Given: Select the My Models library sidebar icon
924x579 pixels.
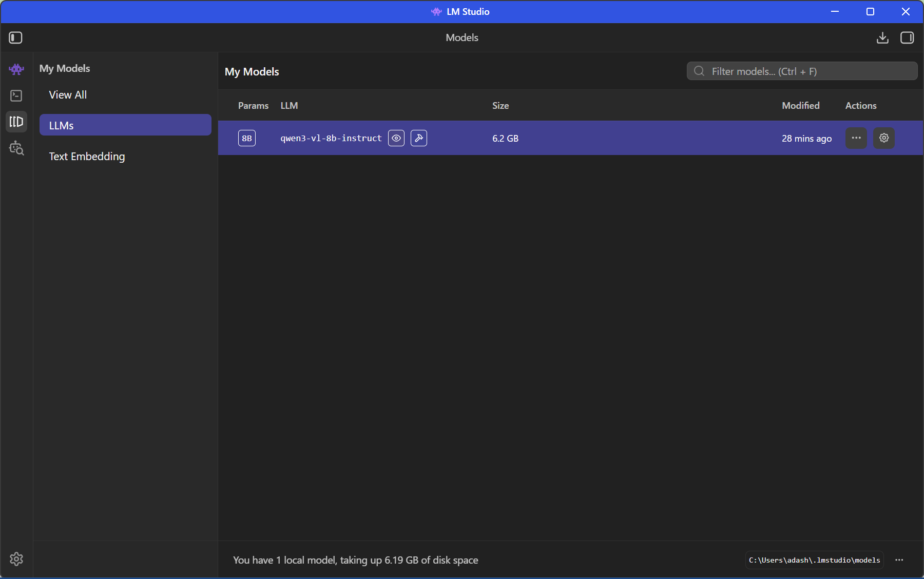Looking at the screenshot, I should point(16,122).
